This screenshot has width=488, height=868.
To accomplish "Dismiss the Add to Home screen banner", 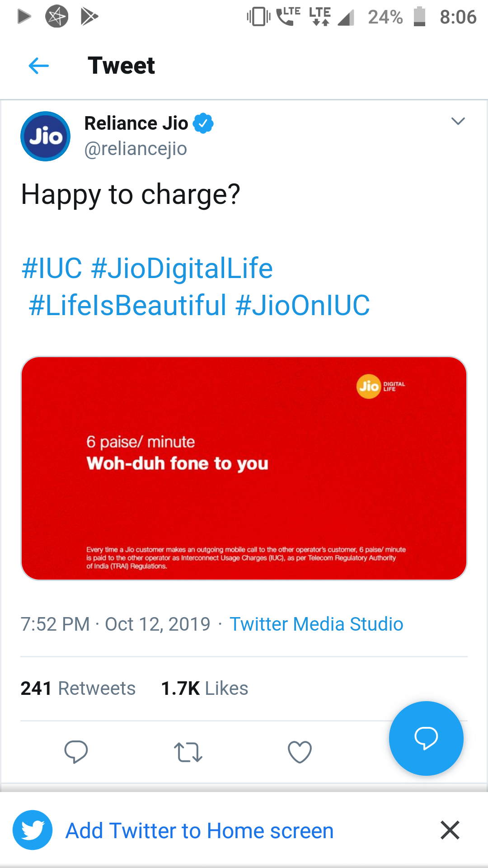I will click(450, 830).
